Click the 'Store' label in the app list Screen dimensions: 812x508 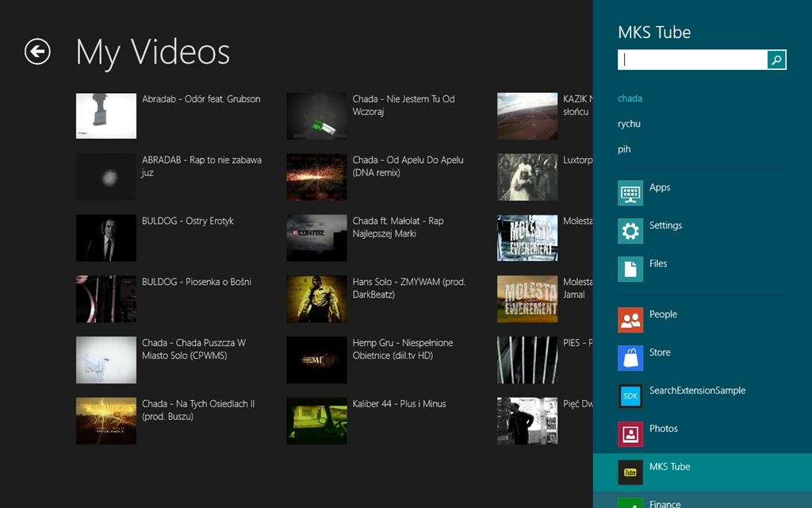coord(660,352)
